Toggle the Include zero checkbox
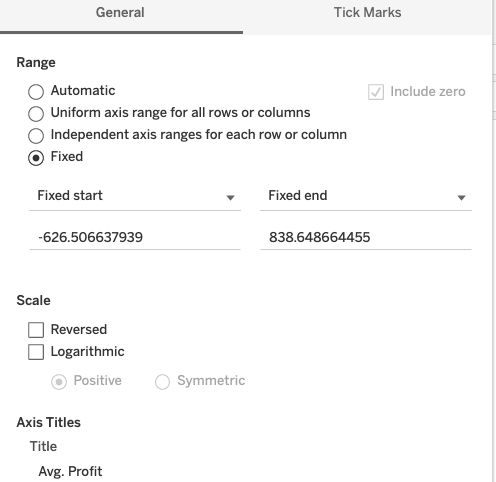Viewport: 496px width, 482px height. [376, 92]
